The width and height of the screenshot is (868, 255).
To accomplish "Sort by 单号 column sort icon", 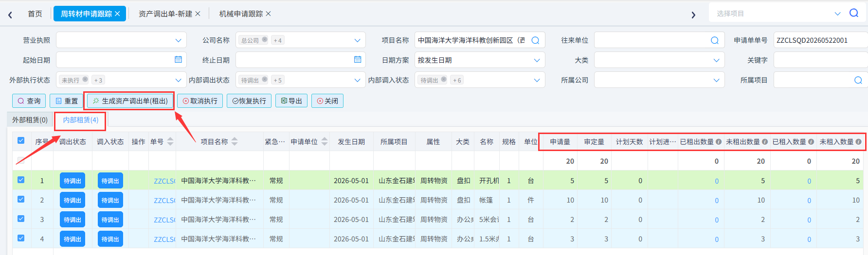I will click(170, 141).
